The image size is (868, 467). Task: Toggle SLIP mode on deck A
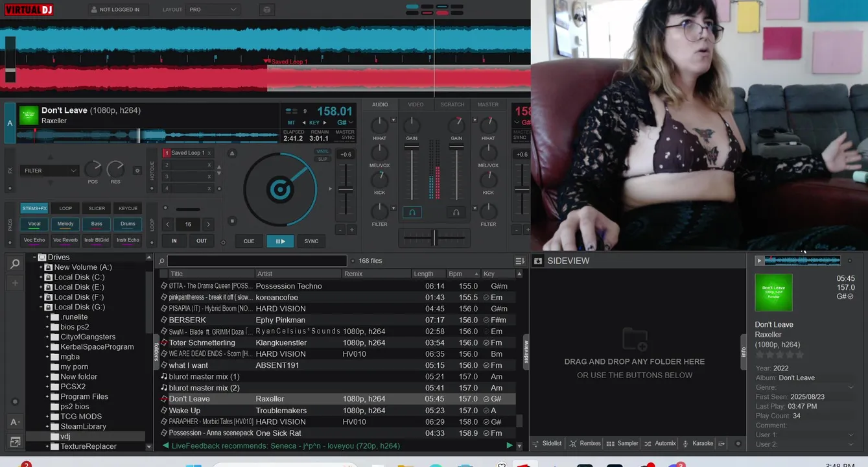tap(322, 159)
